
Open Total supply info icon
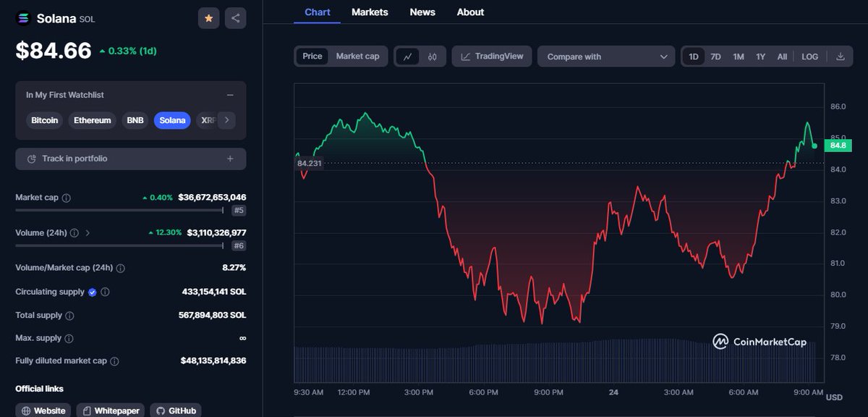(x=69, y=316)
